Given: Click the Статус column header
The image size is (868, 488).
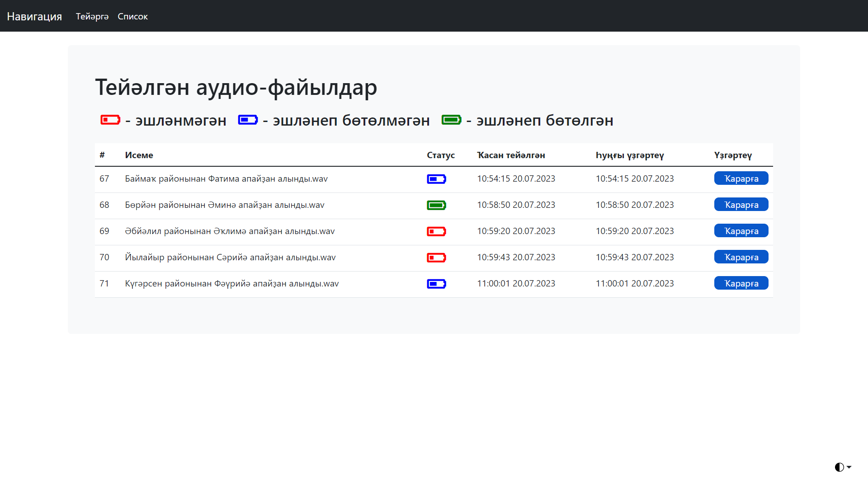Looking at the screenshot, I should (x=440, y=155).
